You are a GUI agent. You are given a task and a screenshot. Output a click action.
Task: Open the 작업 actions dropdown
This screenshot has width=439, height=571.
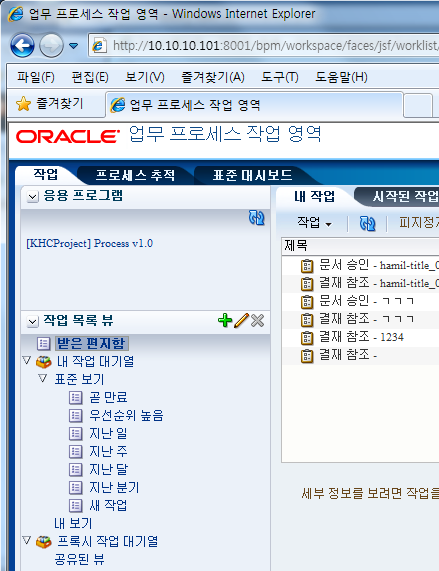point(314,222)
